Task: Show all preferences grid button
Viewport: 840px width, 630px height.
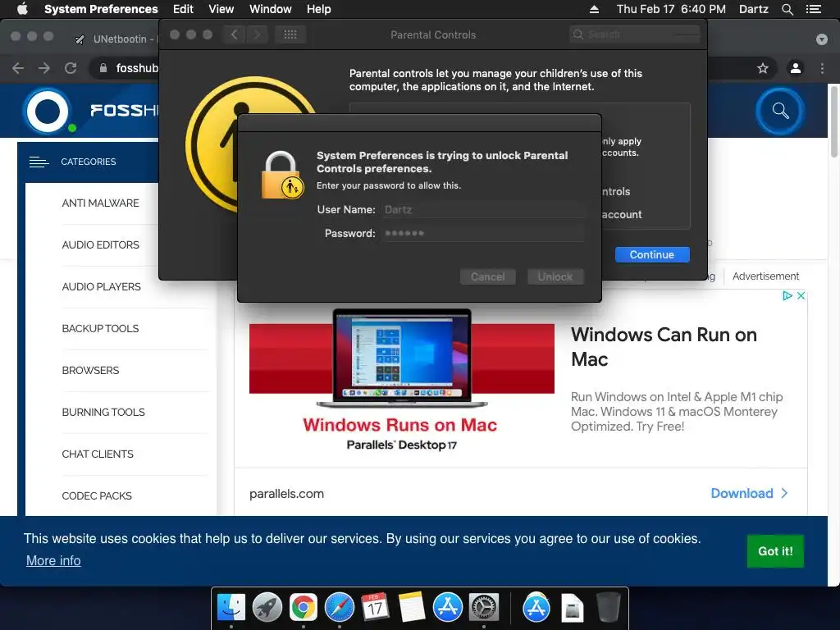Action: click(290, 34)
